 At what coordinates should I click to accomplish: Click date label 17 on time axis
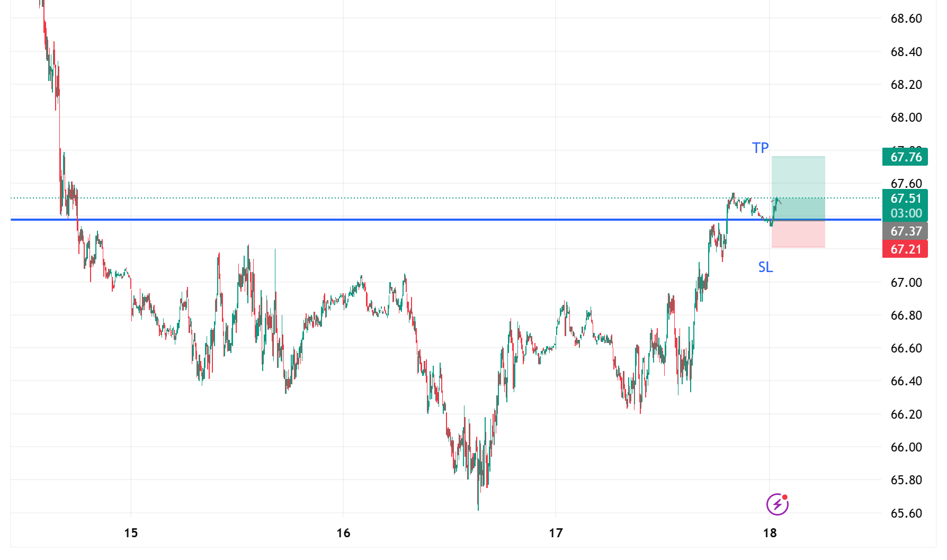point(556,533)
